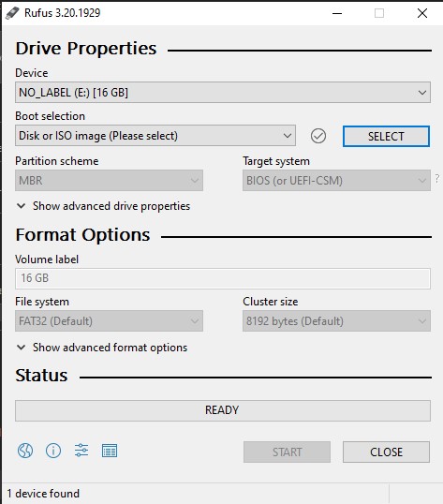Open the File system FAT32 dropdown
The height and width of the screenshot is (504, 443).
[x=109, y=320]
